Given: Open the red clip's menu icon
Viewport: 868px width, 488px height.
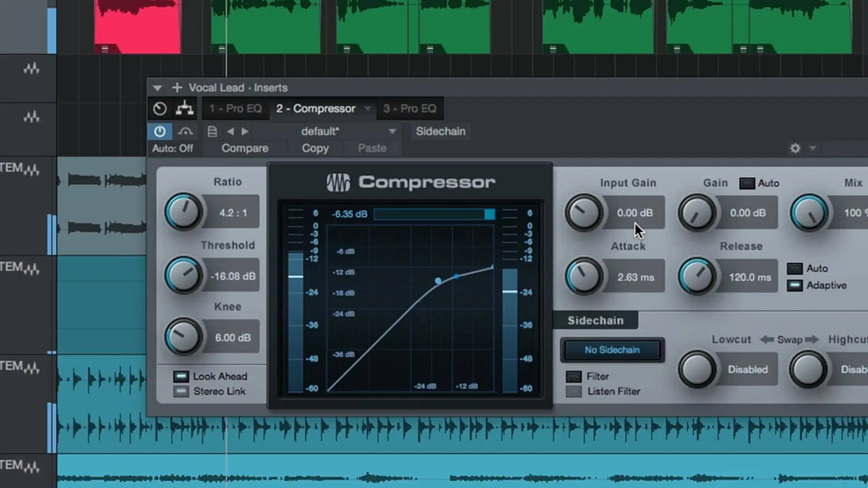Looking at the screenshot, I should point(105,49).
